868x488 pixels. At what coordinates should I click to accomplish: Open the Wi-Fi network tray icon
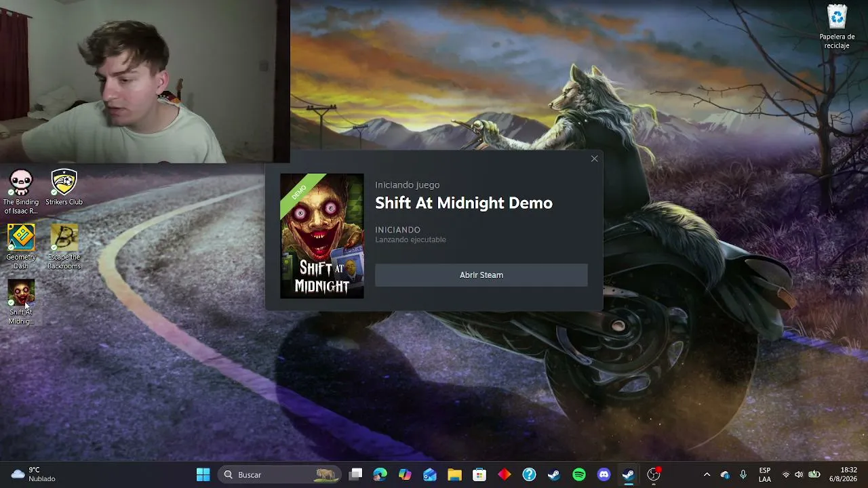tap(786, 474)
